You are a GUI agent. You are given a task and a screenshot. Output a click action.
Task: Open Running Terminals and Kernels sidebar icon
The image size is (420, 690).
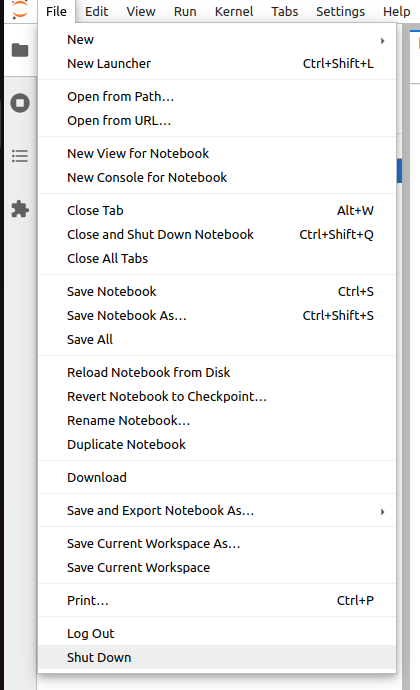coord(20,103)
